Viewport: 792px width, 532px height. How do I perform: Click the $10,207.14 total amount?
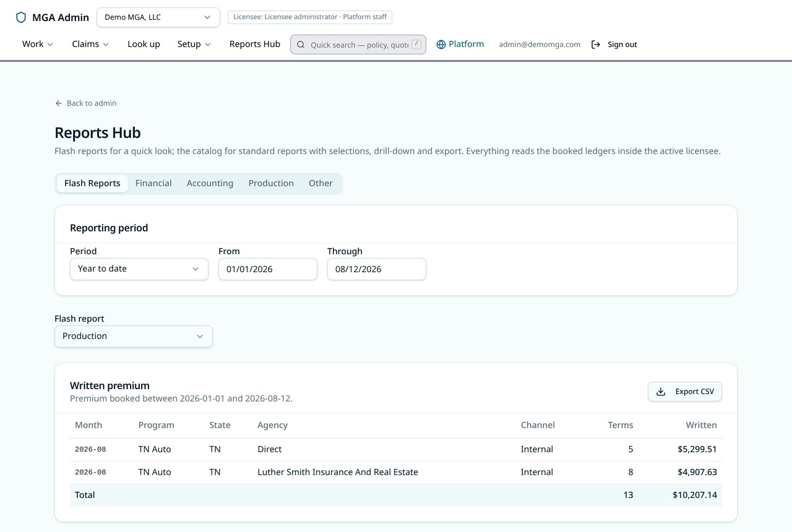coord(695,496)
